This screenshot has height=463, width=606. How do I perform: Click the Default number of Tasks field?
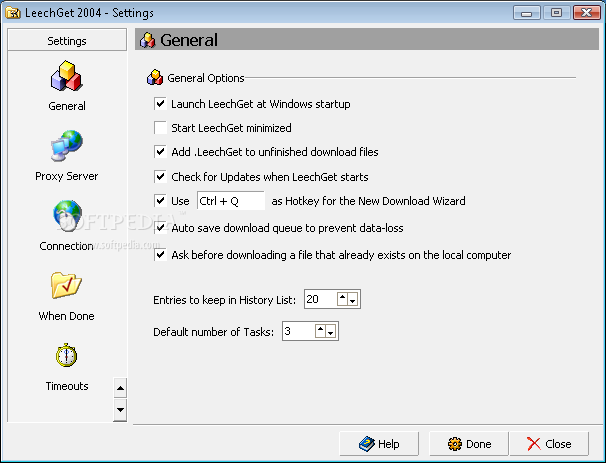(298, 331)
